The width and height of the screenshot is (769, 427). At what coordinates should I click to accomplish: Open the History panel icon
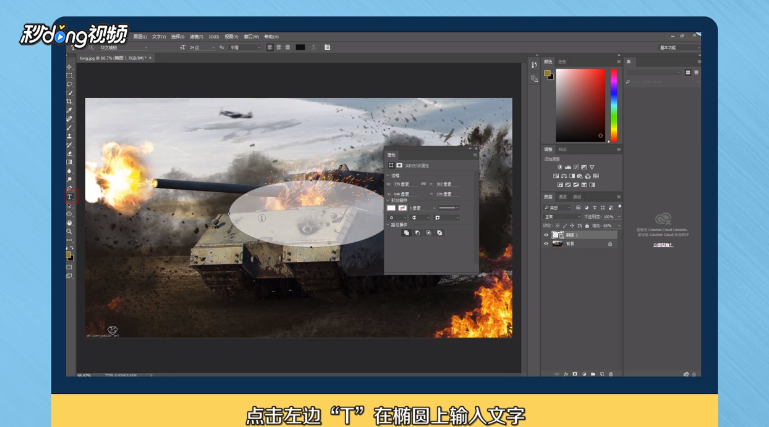534,65
